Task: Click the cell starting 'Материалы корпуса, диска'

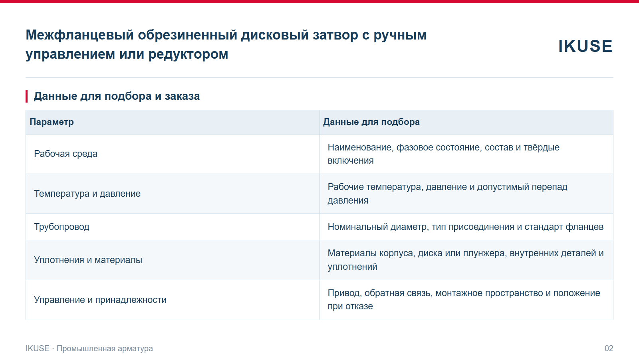Action: [466, 260]
